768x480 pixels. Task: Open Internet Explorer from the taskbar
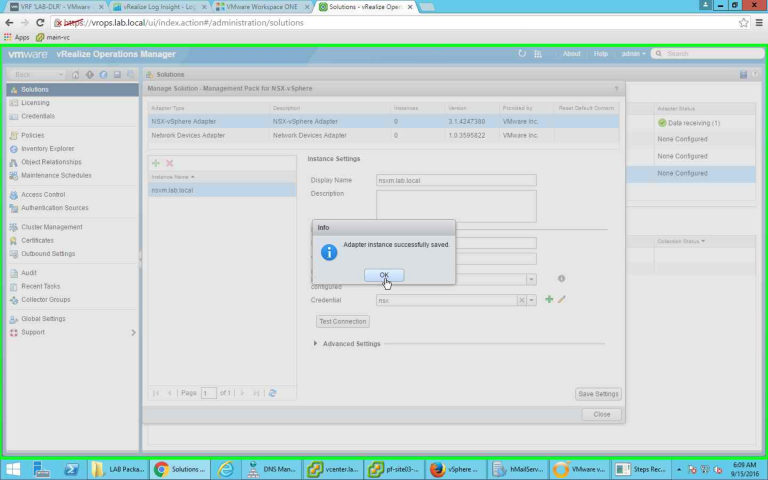226,469
